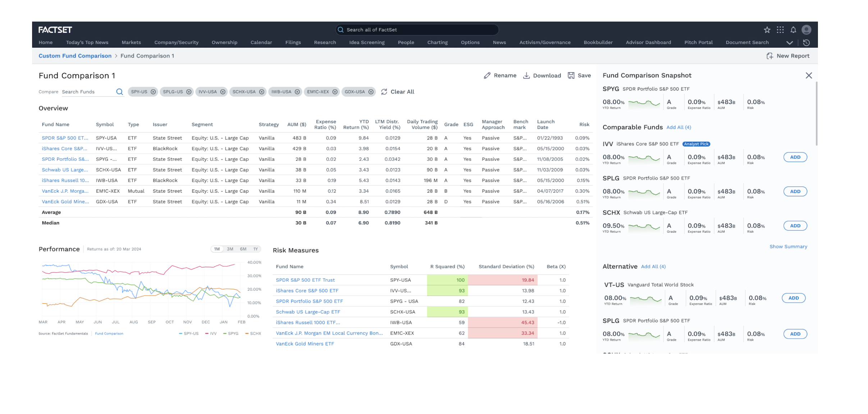
Task: Click the search funds magnifier icon
Action: pos(119,92)
